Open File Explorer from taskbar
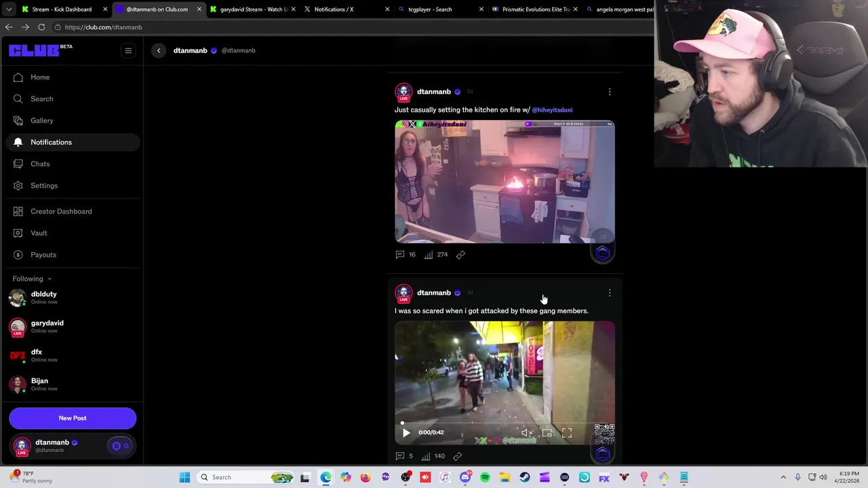This screenshot has height=488, width=868. [505, 477]
